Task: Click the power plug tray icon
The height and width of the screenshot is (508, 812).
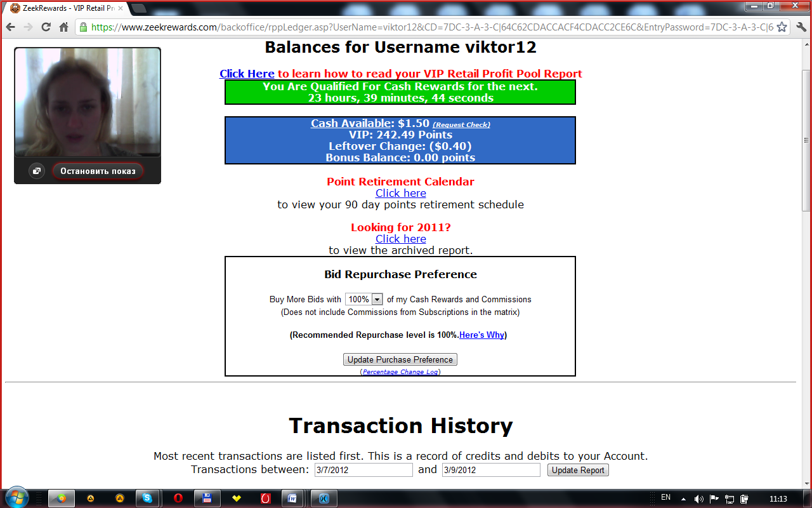Action: tap(744, 498)
